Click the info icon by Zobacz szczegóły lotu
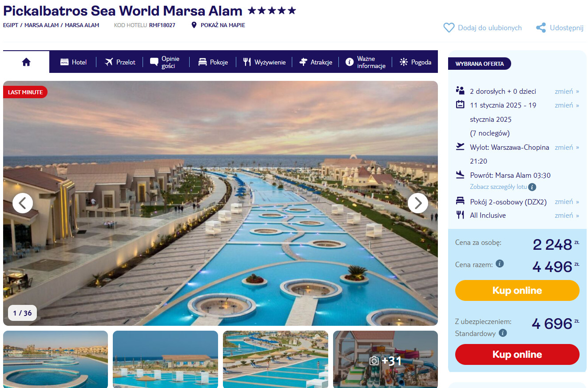This screenshot has width=588, height=388. [532, 187]
